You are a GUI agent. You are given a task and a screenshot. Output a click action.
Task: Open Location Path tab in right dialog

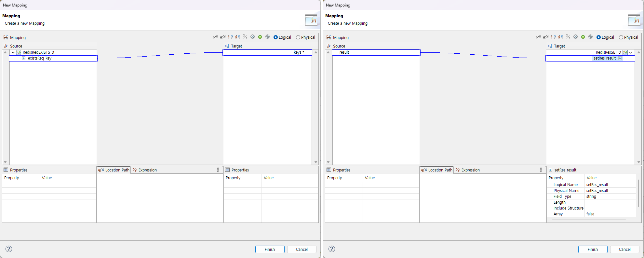(x=437, y=170)
